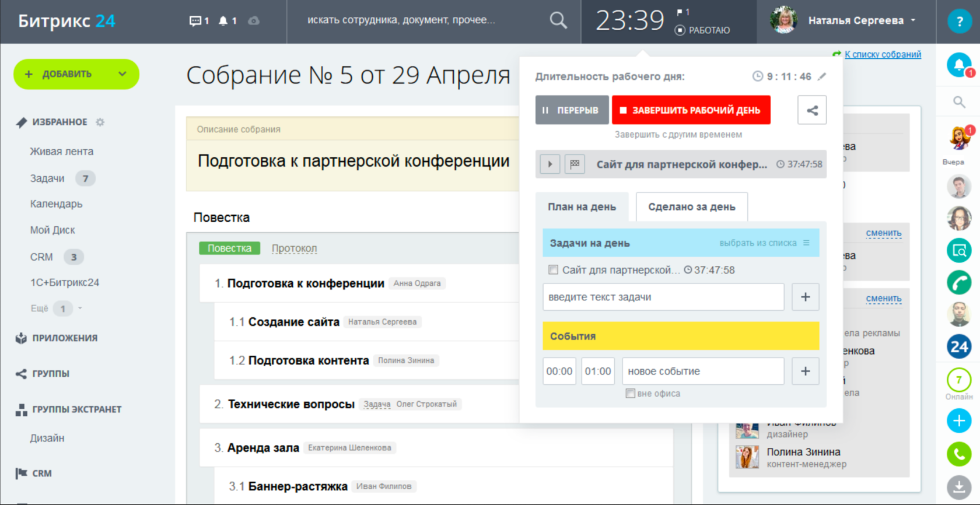Screen dimensions: 980x505
Task: Click the round green phone call button
Action: point(959,454)
